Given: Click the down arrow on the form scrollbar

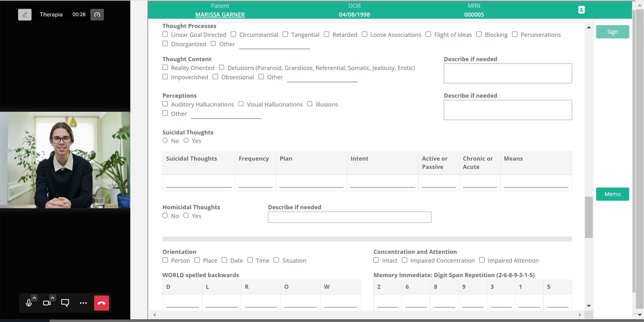Looking at the screenshot, I should [x=589, y=306].
